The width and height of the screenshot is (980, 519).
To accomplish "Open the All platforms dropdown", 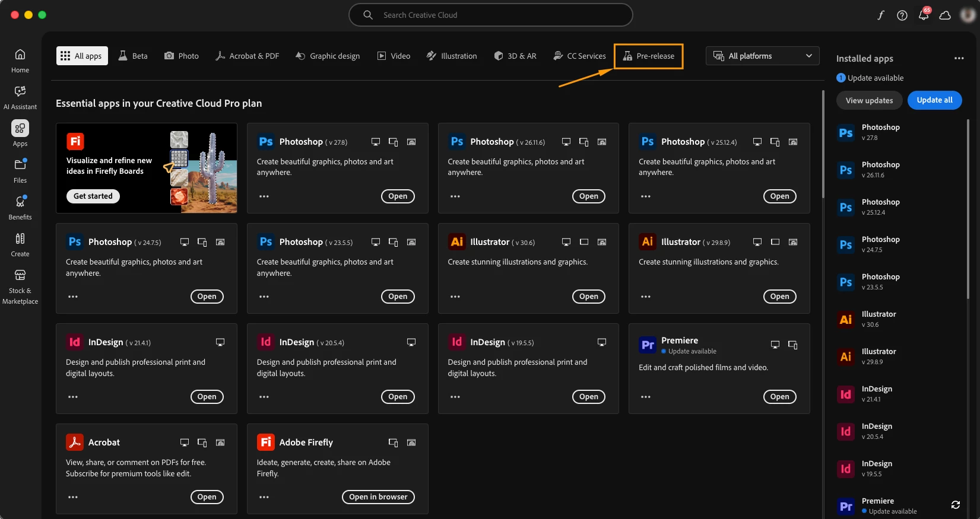I will pos(763,56).
